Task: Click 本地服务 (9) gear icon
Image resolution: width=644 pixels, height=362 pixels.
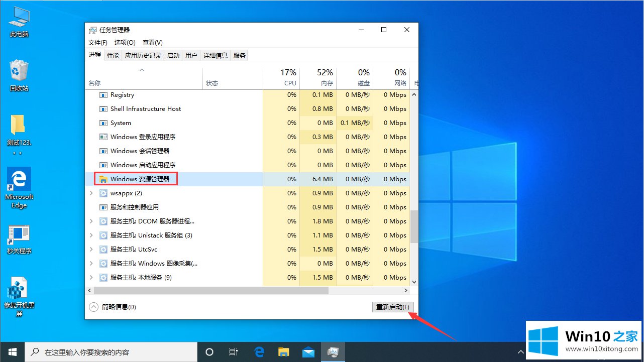Action: [103, 278]
